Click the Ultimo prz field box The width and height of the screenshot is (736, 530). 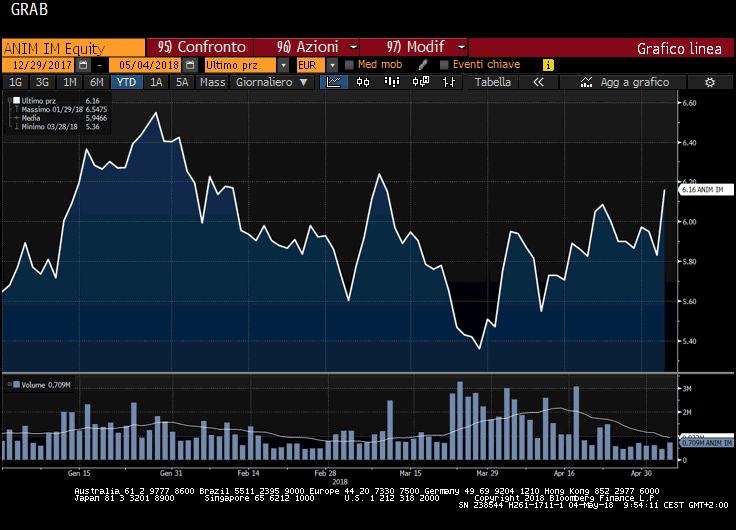pyautogui.click(x=241, y=65)
